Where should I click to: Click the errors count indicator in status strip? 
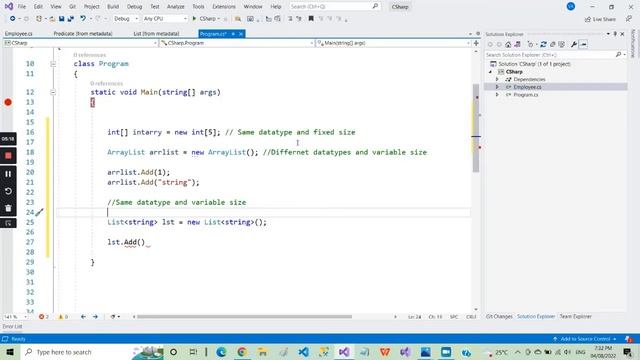pos(44,317)
